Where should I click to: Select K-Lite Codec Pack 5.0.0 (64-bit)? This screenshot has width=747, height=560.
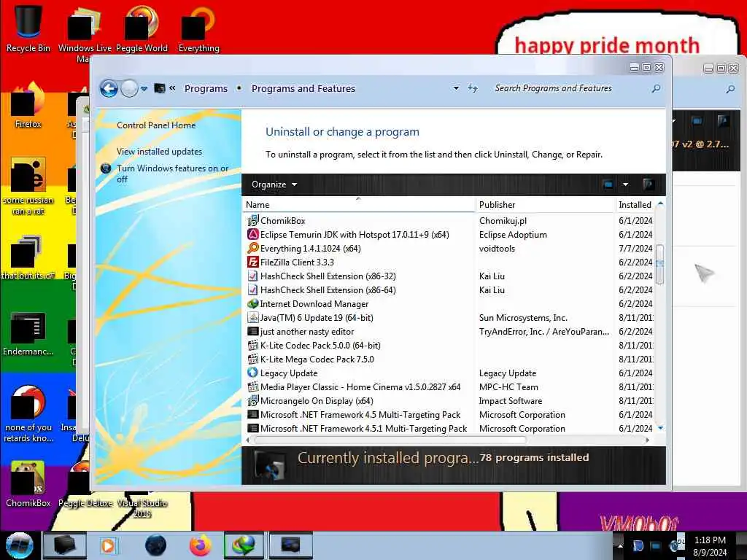(x=320, y=345)
